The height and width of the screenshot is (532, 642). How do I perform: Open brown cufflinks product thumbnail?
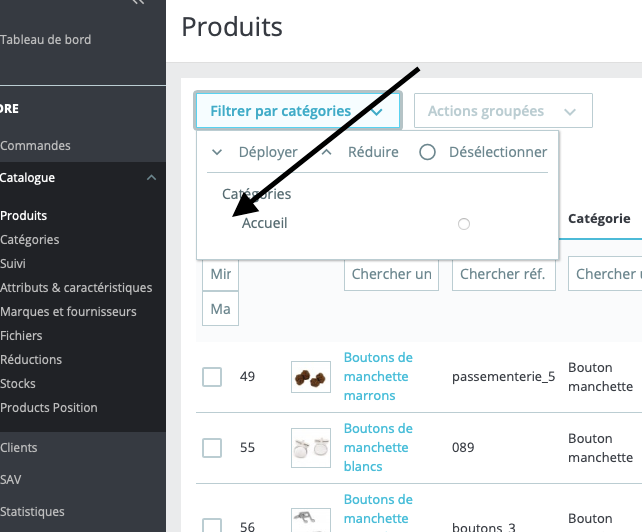pos(310,377)
